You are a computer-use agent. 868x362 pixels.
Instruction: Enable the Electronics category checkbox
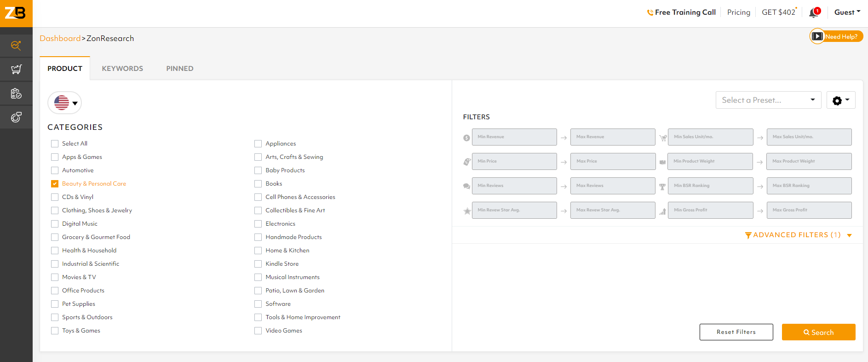click(x=258, y=224)
